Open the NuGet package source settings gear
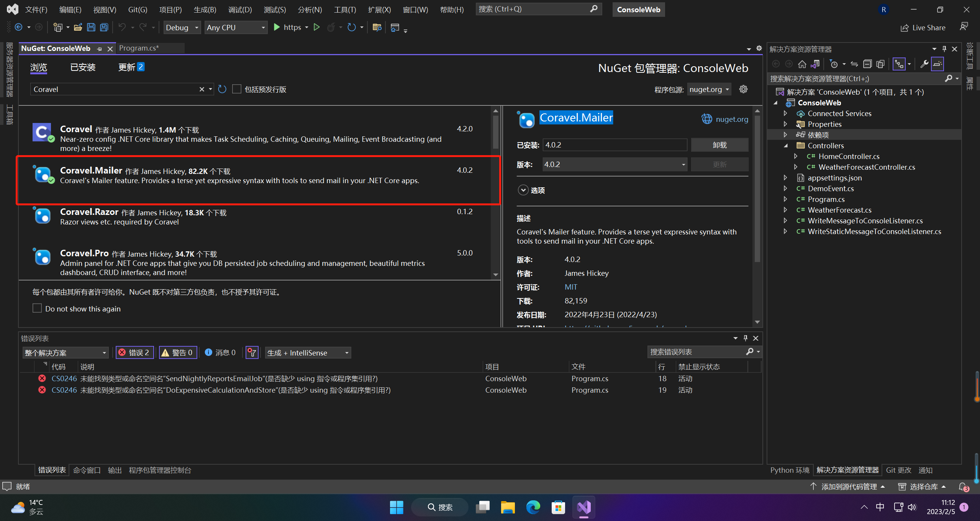The image size is (980, 521). click(743, 89)
